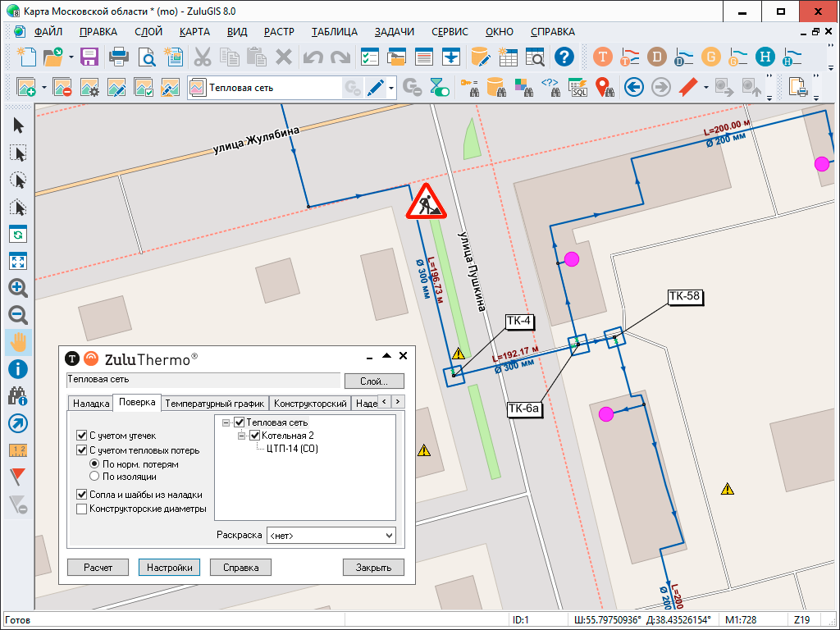Click the ruler measurement tool
Screen dimensions: 840x630
[18, 450]
